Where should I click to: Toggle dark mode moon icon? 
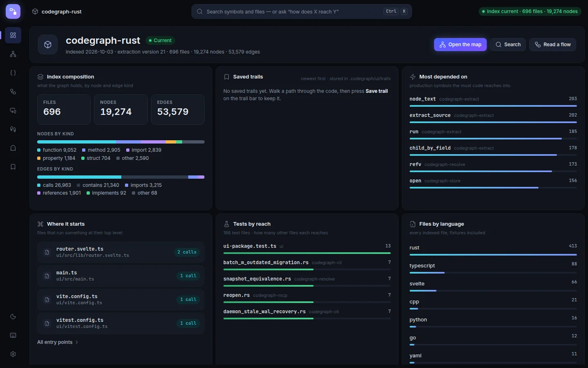[x=13, y=316]
